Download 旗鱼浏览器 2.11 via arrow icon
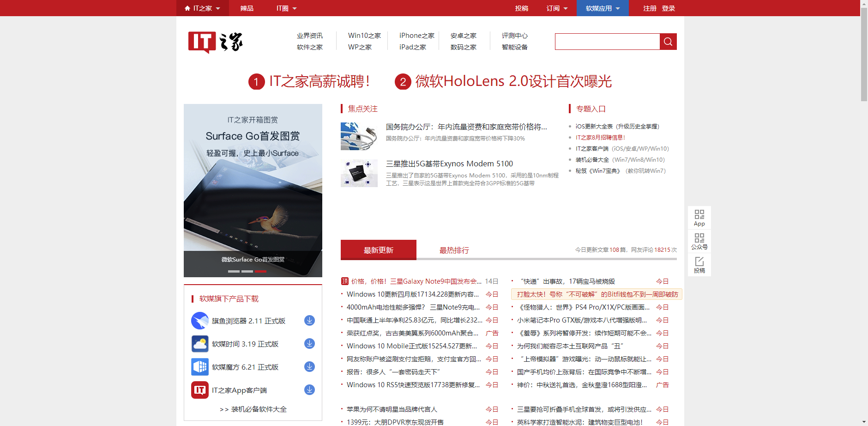 point(310,321)
